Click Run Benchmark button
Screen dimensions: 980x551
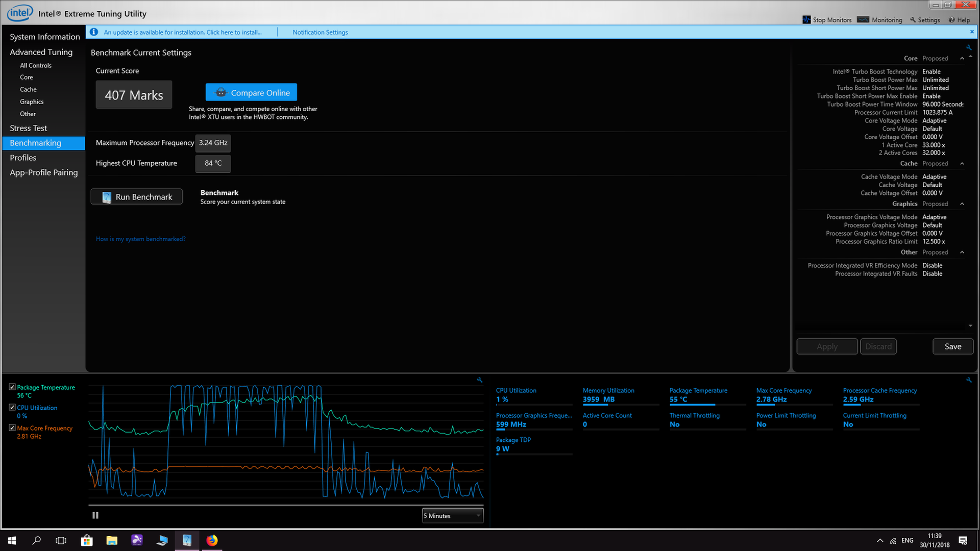[136, 197]
